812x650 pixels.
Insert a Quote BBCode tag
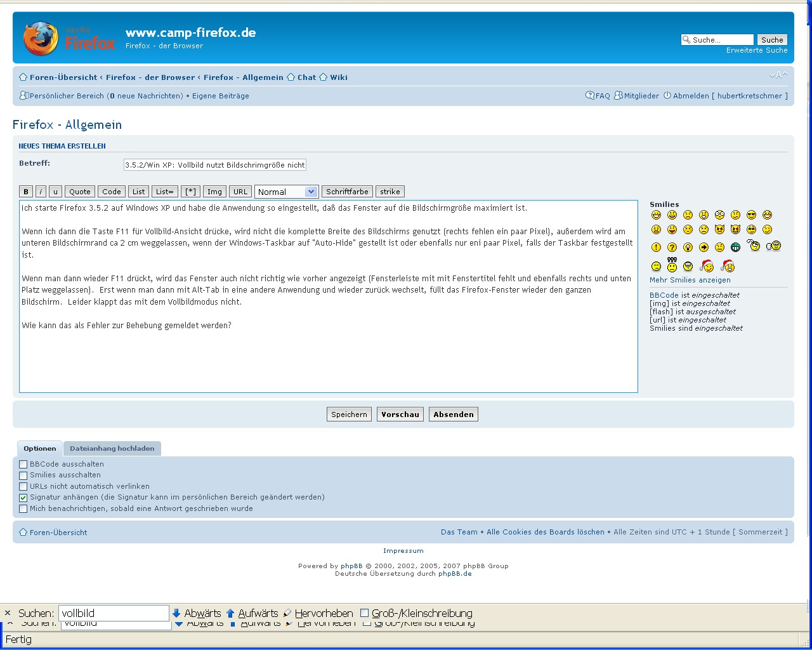[80, 192]
